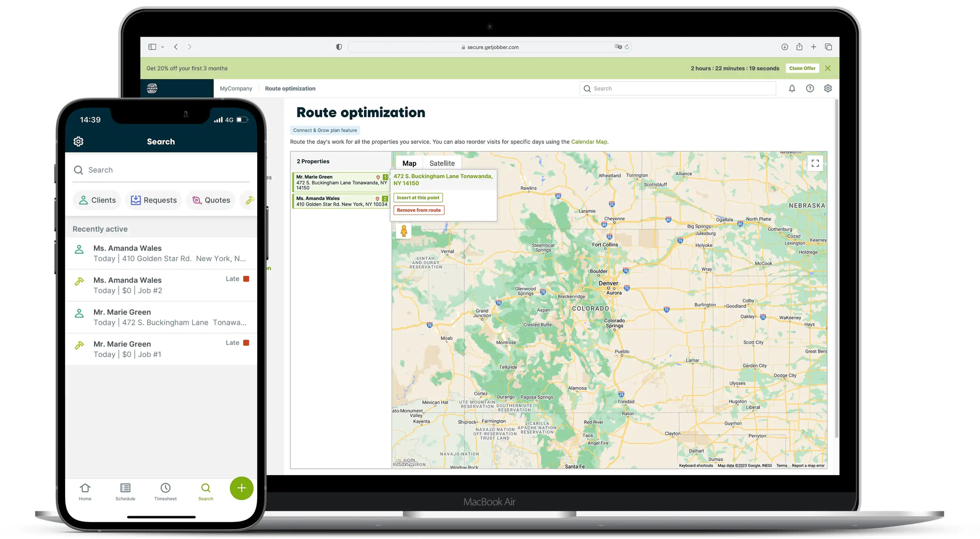Open the settings gear in Jobber web header

[x=828, y=88]
